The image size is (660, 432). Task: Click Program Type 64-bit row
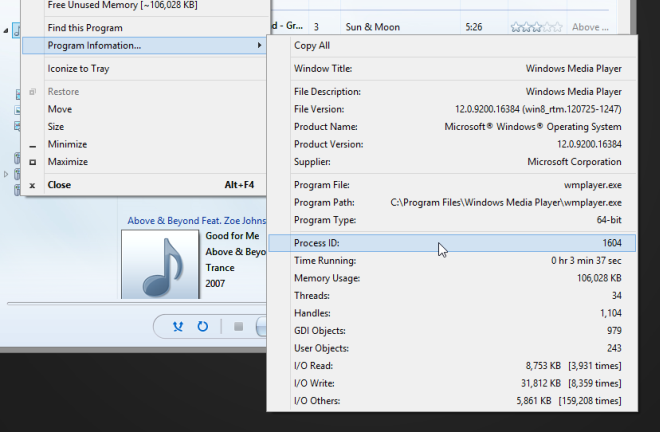(452, 220)
